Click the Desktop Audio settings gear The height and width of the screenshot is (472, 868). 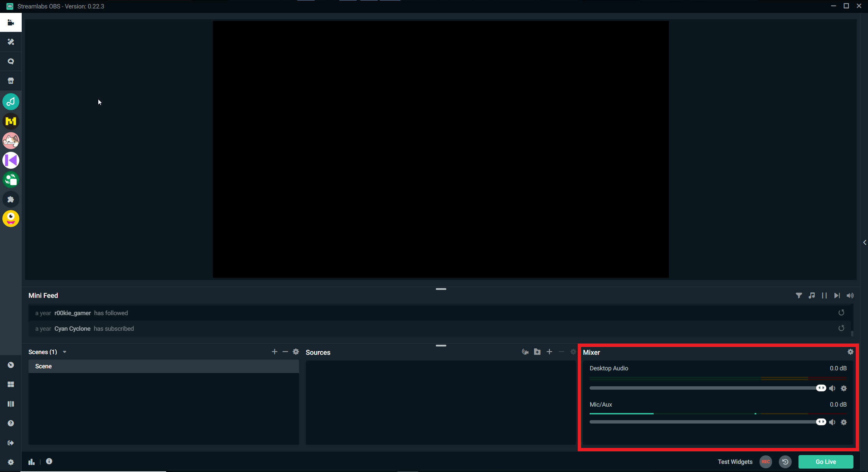[x=844, y=388]
